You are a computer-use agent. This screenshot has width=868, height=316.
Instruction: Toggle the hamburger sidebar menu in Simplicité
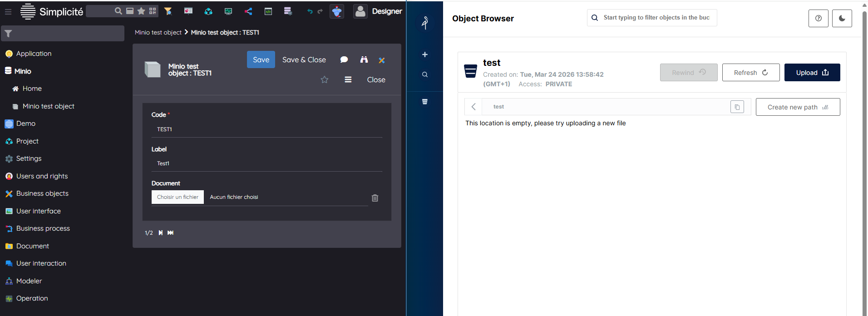[8, 12]
